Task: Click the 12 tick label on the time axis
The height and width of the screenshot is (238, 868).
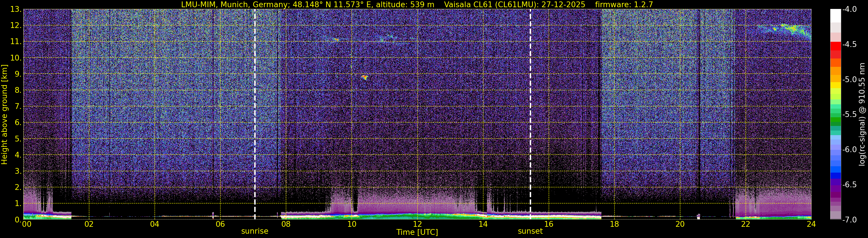Action: click(x=417, y=224)
